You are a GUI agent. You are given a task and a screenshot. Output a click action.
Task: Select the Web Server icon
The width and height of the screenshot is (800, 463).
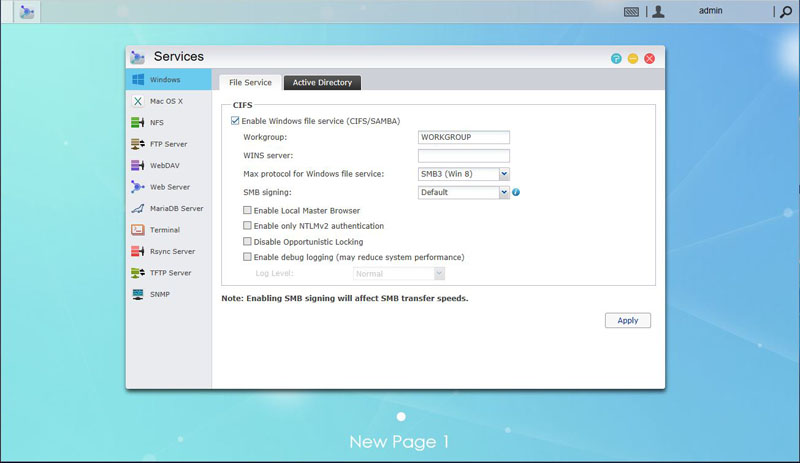138,187
